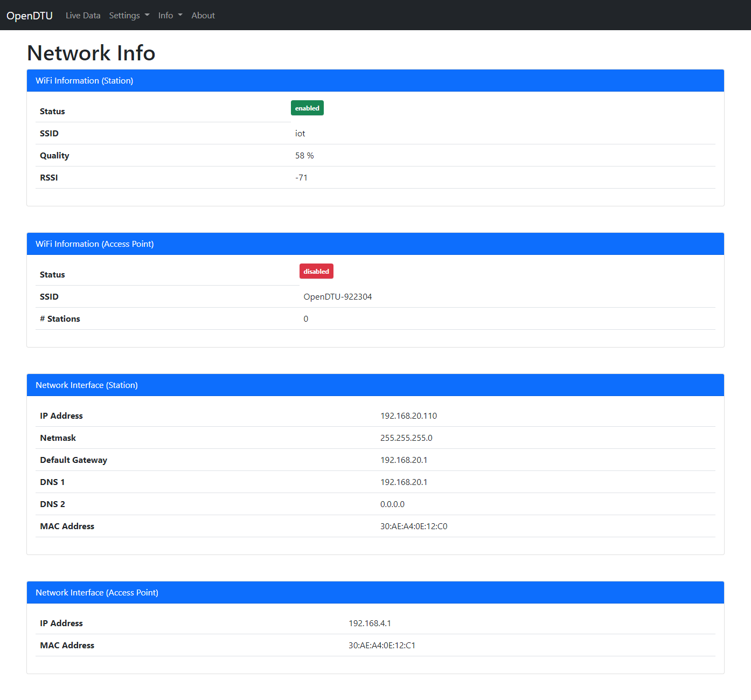Click the WiFi Information (Station) header
Viewport: 751px width, 700px height.
[x=84, y=81]
